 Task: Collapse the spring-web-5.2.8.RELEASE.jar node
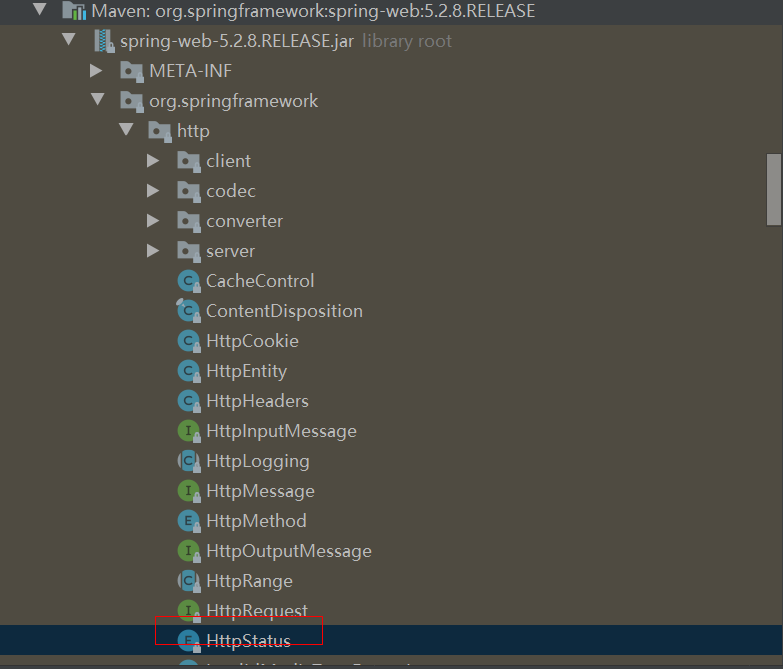point(68,39)
